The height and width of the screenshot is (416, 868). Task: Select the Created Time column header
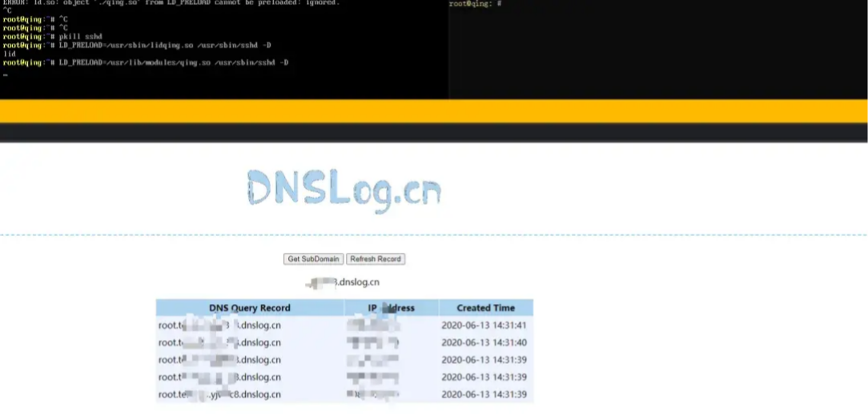coord(485,308)
